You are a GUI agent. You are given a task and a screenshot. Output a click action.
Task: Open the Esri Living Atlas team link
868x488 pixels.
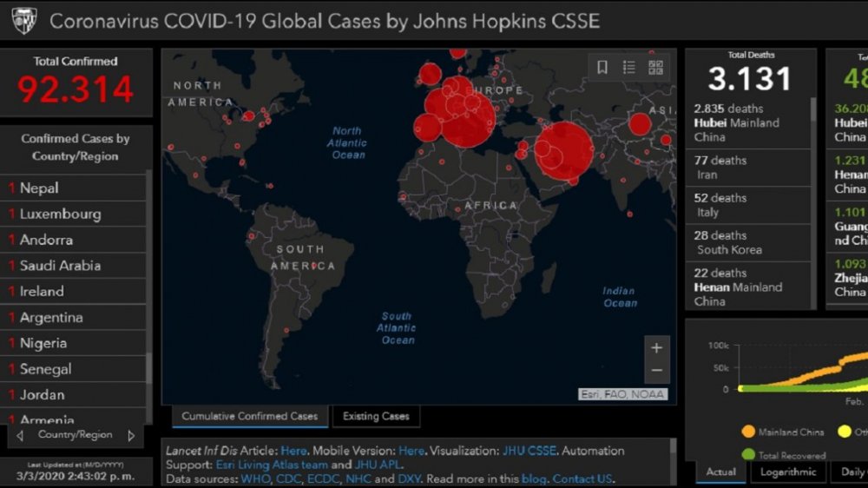pyautogui.click(x=271, y=465)
